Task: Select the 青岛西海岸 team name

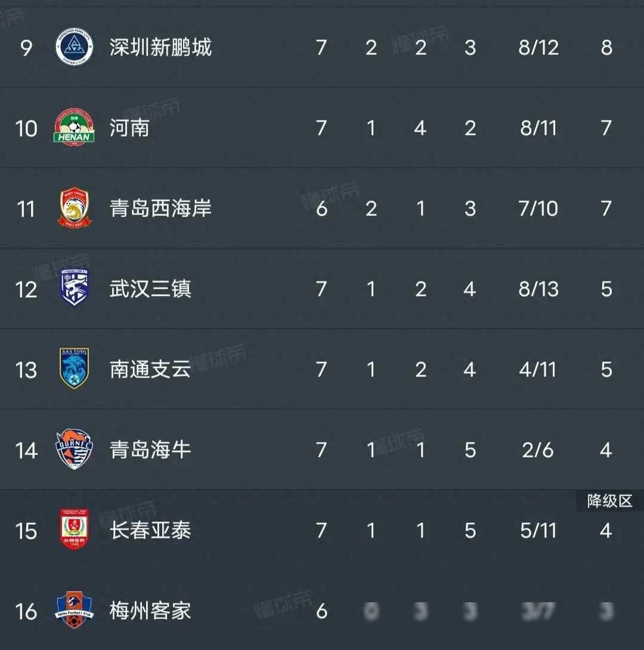Action: pos(161,208)
